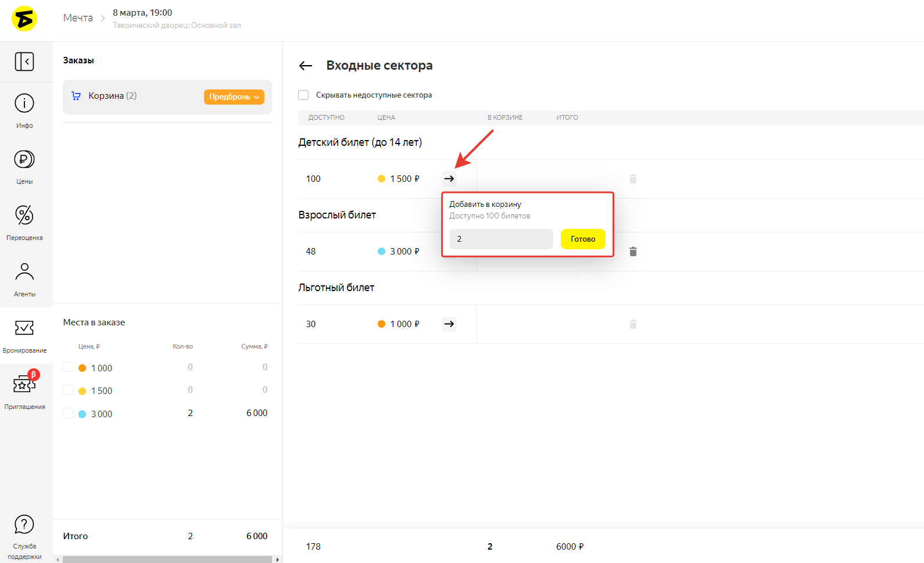The height and width of the screenshot is (563, 924).
Task: Collapse the left sidebar panel icon
Action: [x=24, y=62]
